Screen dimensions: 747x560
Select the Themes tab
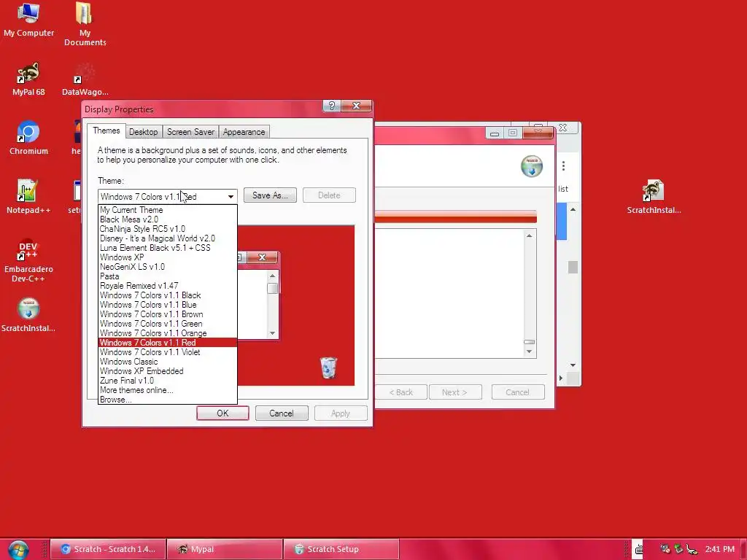tap(107, 131)
